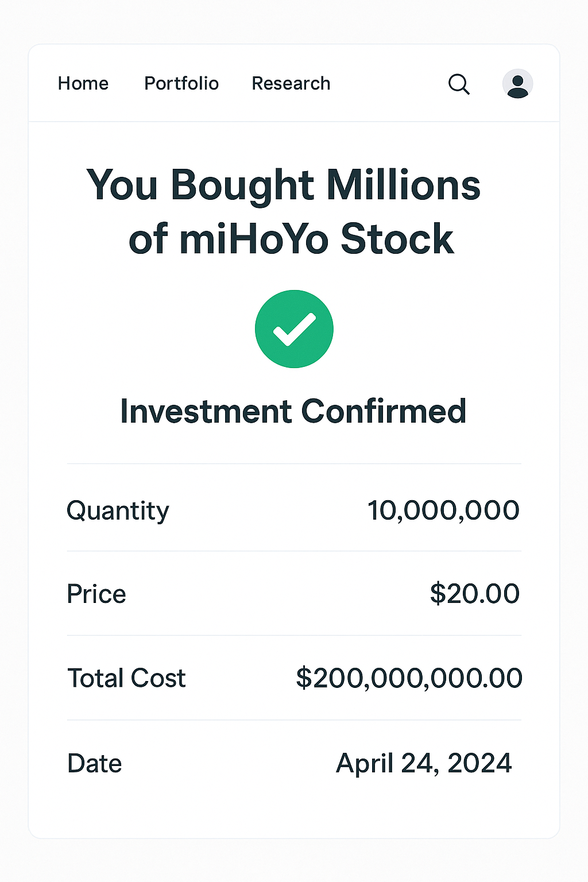Select the Date label
The height and width of the screenshot is (882, 588).
[95, 764]
